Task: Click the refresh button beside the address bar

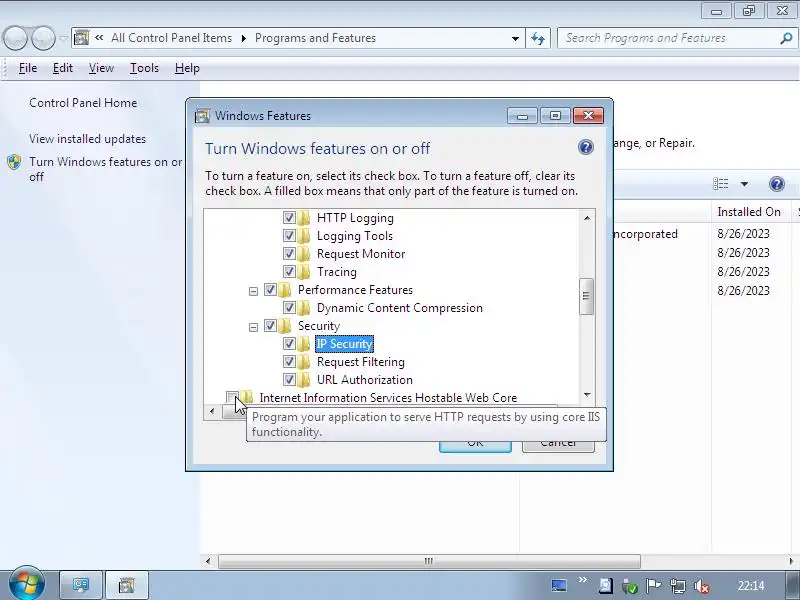Action: 538,38
